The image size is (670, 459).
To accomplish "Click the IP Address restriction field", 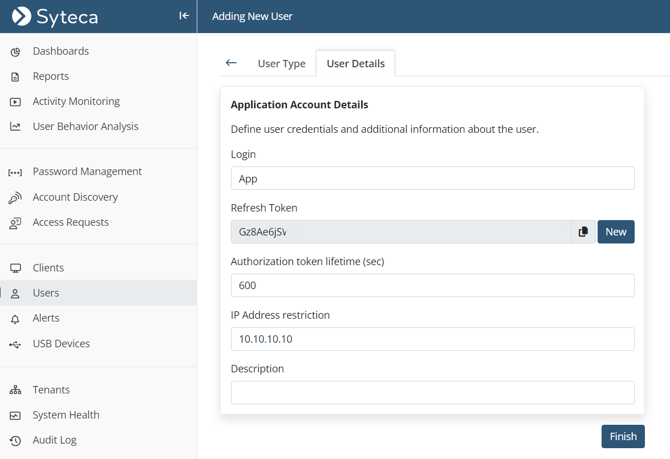I will click(x=432, y=339).
